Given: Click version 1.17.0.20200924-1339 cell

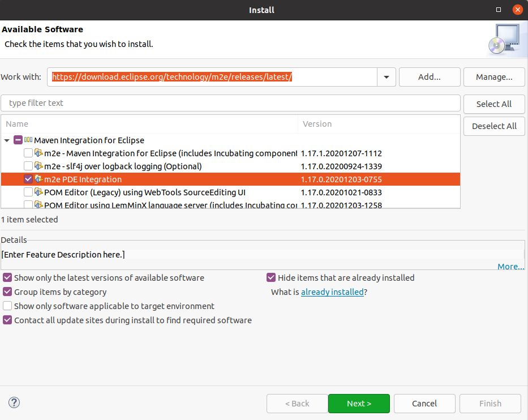Looking at the screenshot, I should click(x=341, y=166).
